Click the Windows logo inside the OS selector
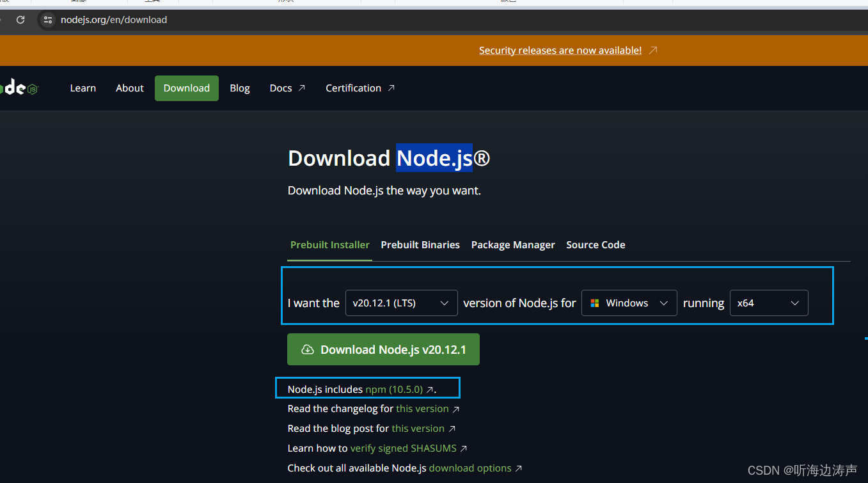868x483 pixels. (595, 303)
